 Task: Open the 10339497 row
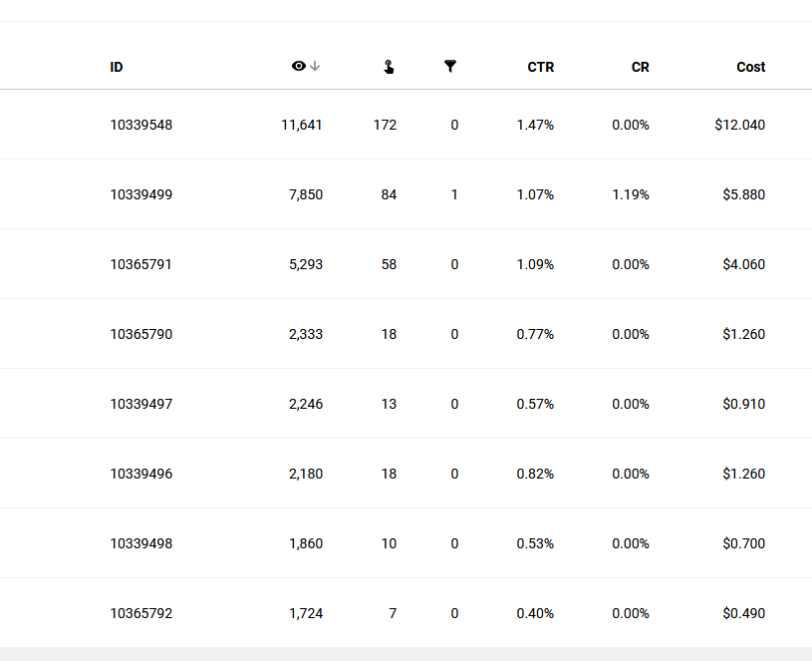(141, 404)
